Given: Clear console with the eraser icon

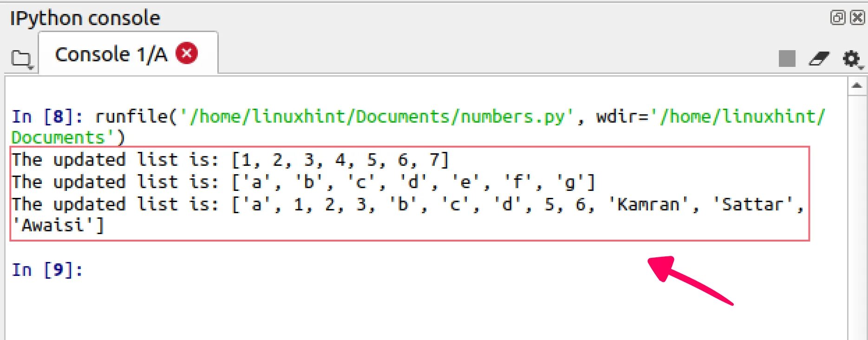Looking at the screenshot, I should coord(819,59).
